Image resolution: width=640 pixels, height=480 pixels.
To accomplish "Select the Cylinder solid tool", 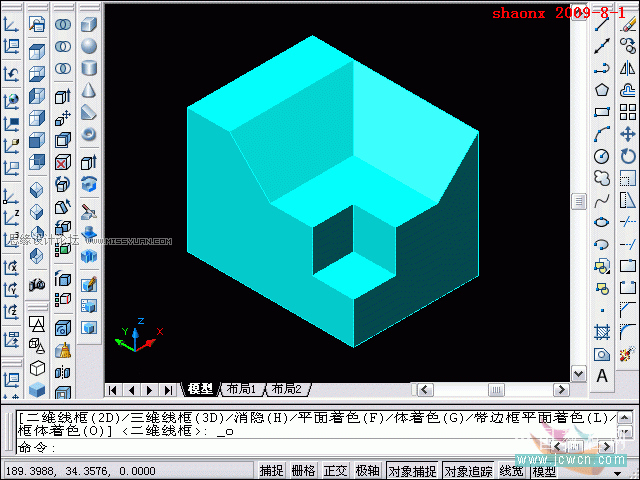I will tap(89, 68).
